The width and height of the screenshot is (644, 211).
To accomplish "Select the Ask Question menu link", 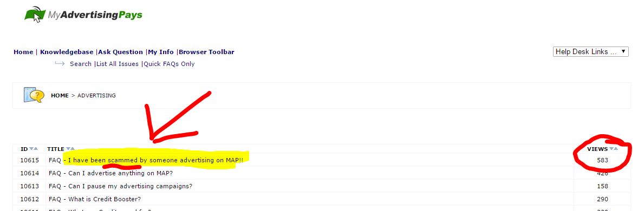I will tap(120, 52).
